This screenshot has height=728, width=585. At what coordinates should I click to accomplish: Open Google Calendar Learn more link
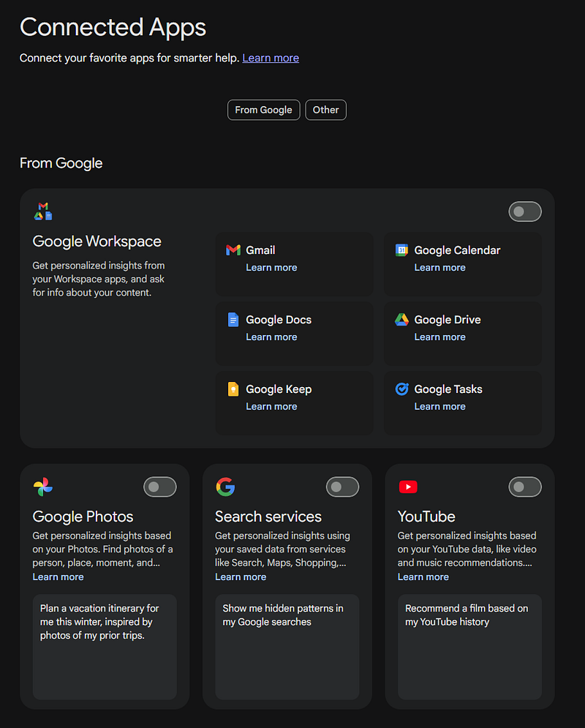click(x=439, y=268)
